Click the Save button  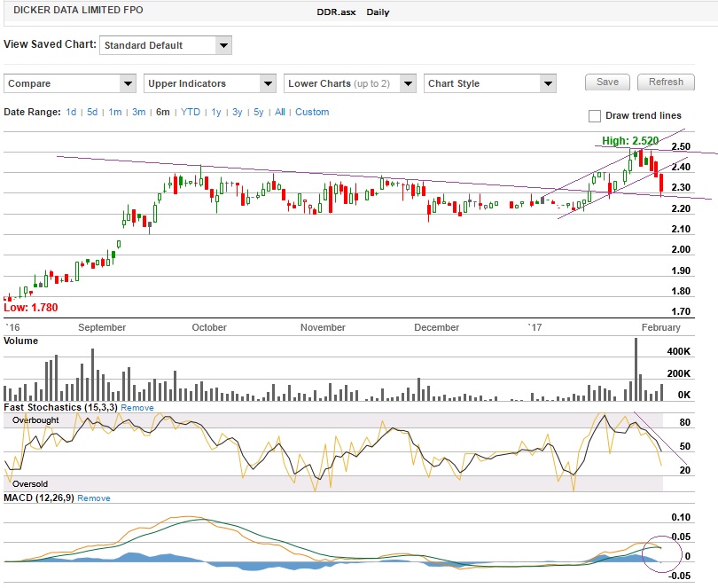coord(608,82)
